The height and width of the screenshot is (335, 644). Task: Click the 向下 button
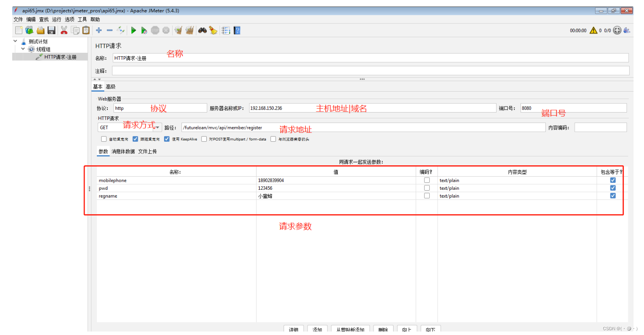tap(431, 330)
